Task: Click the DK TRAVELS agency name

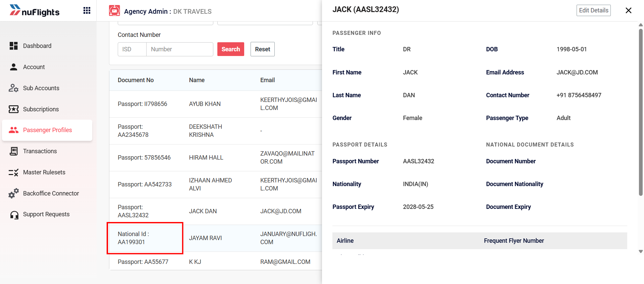Action: 192,11
